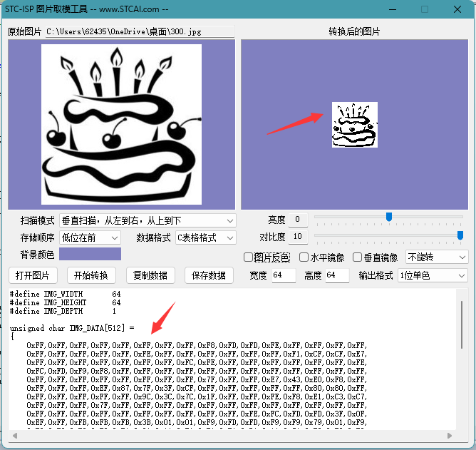
Task: Copy output using 复制数据 button
Action: pos(150,275)
